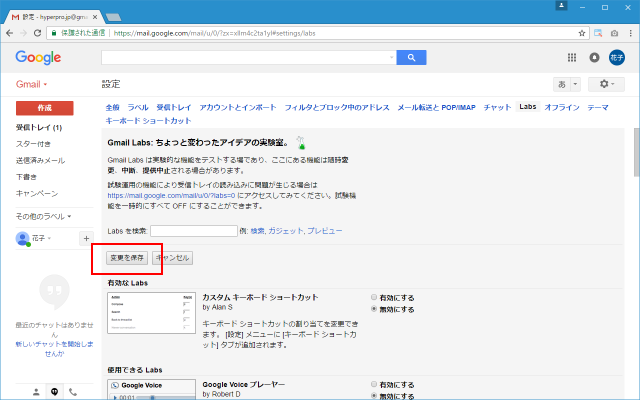Expand the input tools dropdown arrow
Screen dimensions: 640x400
(575, 84)
